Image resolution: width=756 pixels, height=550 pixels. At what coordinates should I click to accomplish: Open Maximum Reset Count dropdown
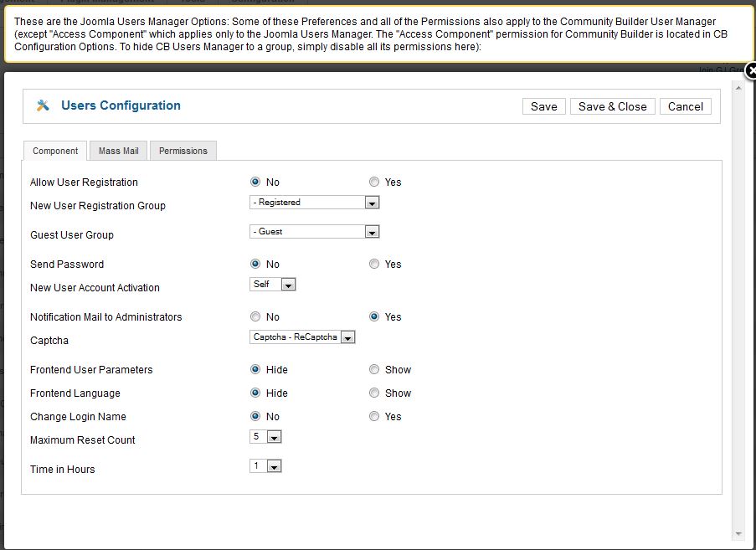[265, 437]
